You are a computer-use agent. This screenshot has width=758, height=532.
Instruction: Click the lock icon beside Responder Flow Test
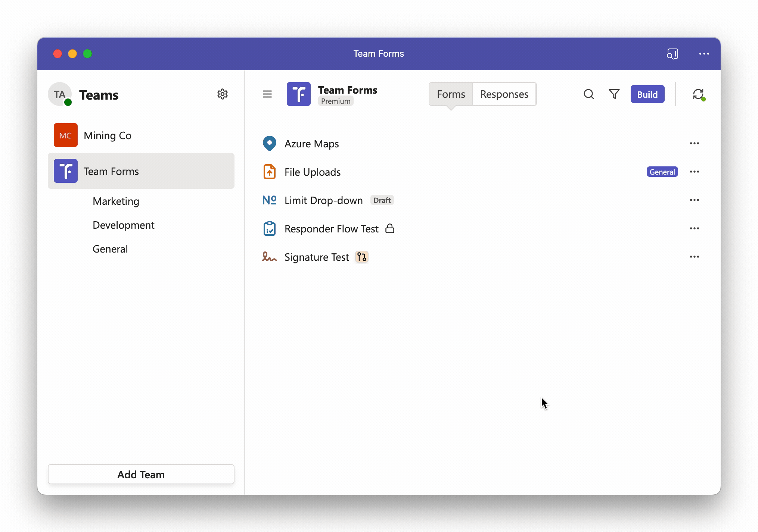390,228
